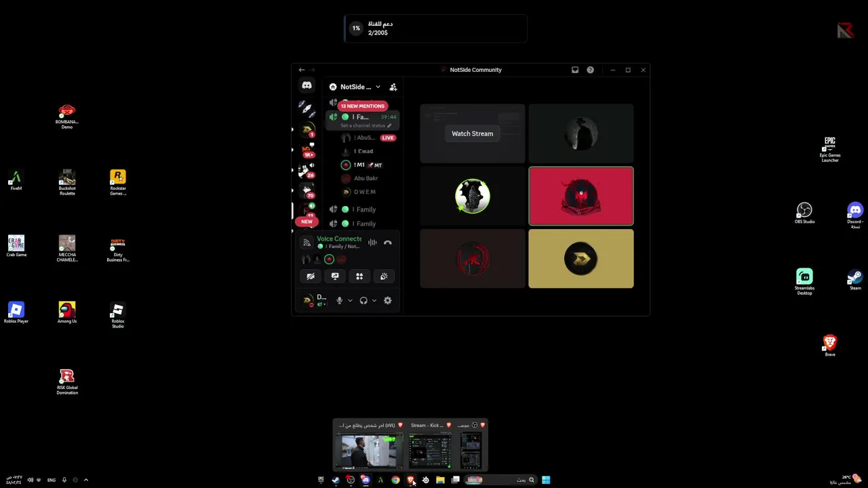Share your screen in Discord

(x=335, y=277)
